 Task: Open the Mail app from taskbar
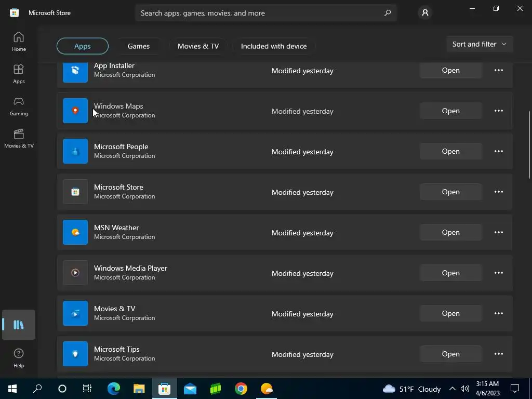pos(190,389)
